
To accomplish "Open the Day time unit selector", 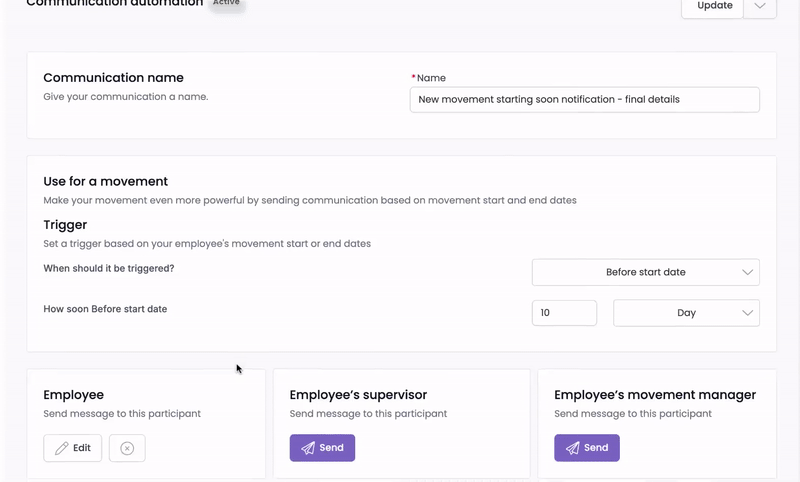I will click(x=685, y=313).
